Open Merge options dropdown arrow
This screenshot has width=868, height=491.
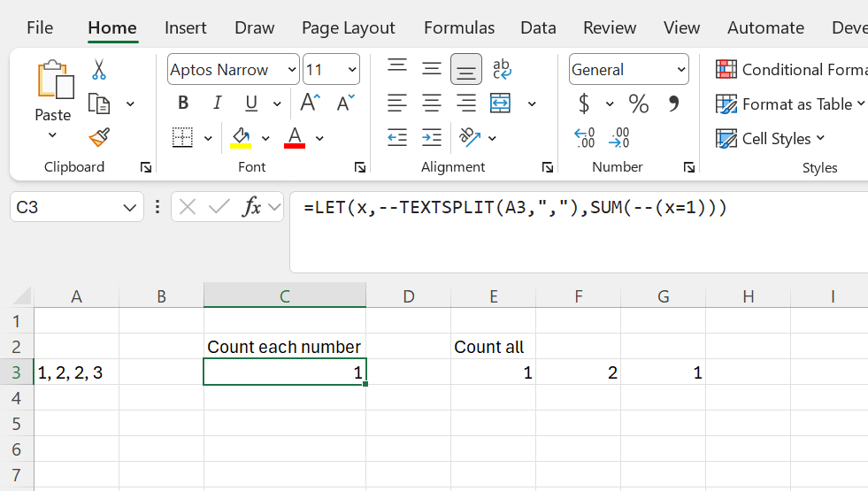coord(532,104)
